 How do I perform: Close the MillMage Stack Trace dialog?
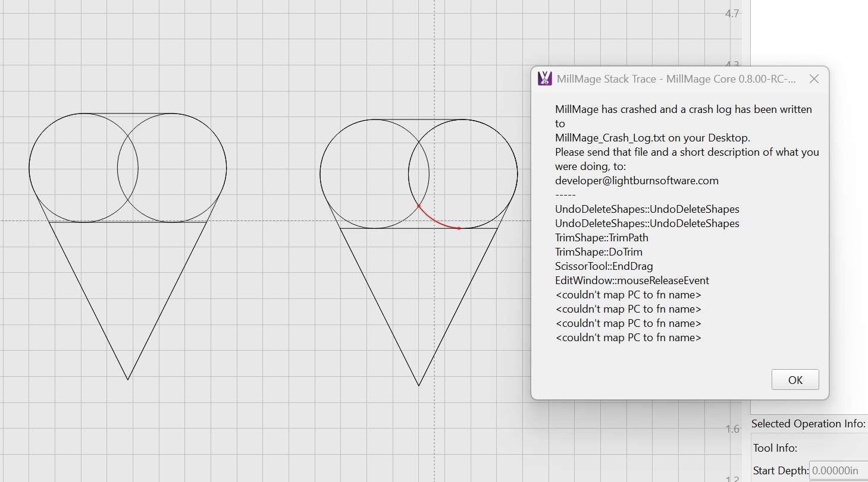click(814, 79)
